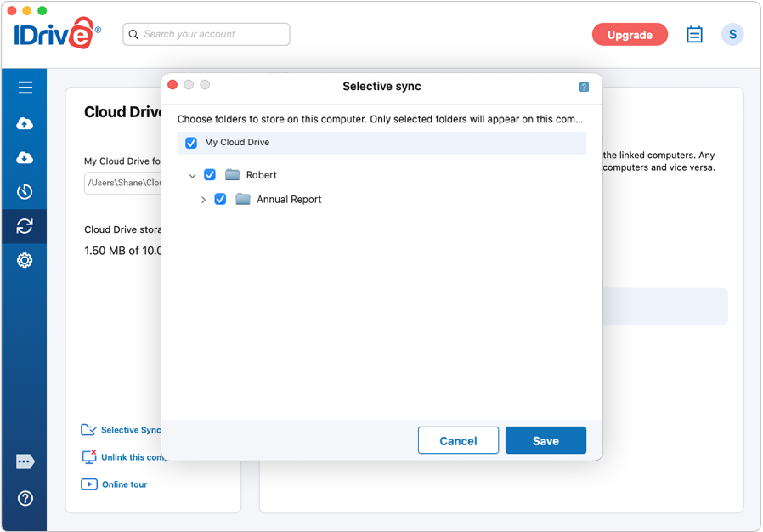Select the Sync icon in sidebar
Image resolution: width=763 pixels, height=532 pixels.
25,226
